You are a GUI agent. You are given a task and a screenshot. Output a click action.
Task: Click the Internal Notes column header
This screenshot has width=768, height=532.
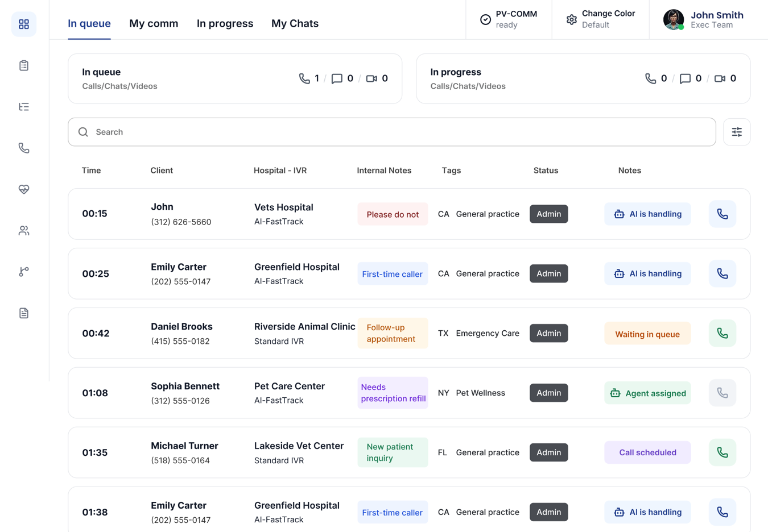[384, 171]
